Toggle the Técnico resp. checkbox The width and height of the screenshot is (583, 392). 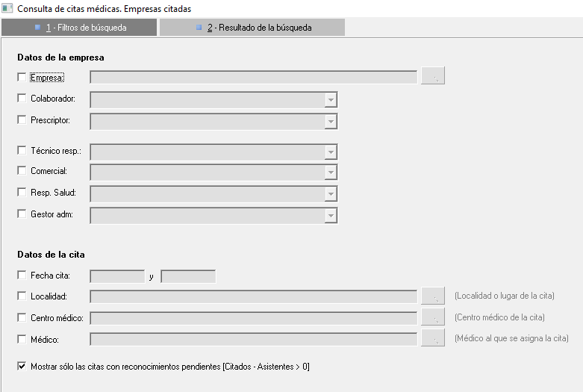tap(21, 149)
